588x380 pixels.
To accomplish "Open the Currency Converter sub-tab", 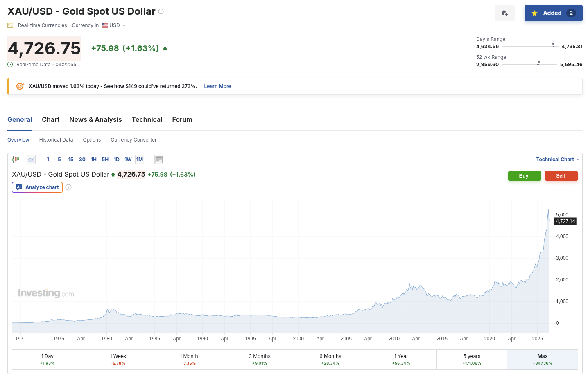I will click(x=133, y=140).
